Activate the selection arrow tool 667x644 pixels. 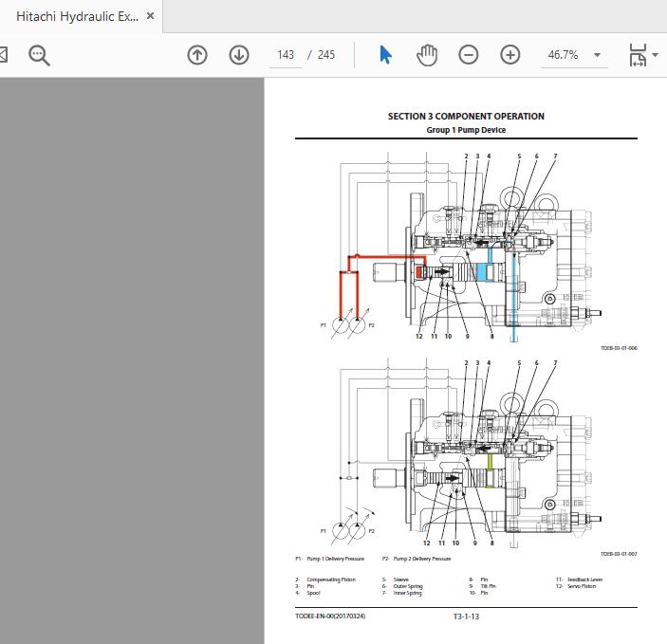(385, 55)
